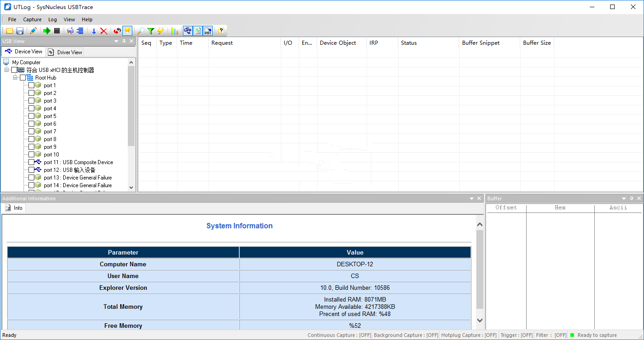This screenshot has height=340, width=644.
Task: Stop capture using the black square icon
Action: click(x=57, y=30)
